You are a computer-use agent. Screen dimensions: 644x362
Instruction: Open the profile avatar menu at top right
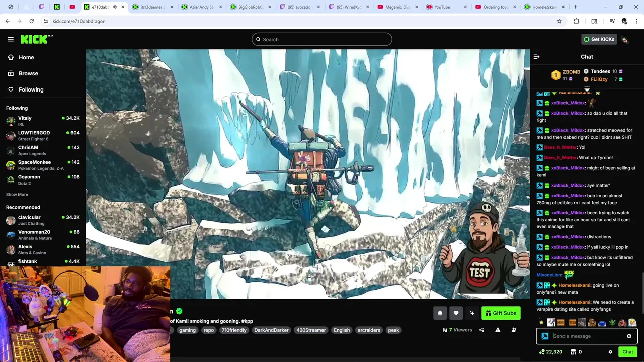coord(625,39)
